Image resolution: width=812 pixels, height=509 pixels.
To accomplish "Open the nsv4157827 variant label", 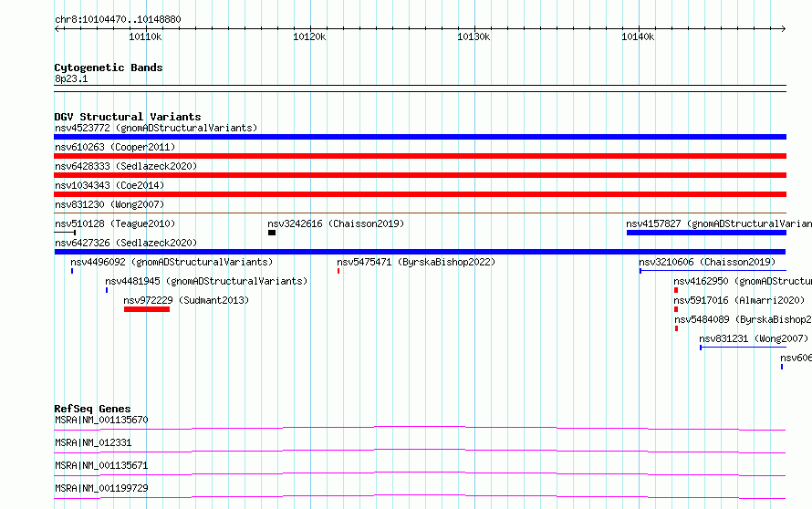I will click(719, 223).
